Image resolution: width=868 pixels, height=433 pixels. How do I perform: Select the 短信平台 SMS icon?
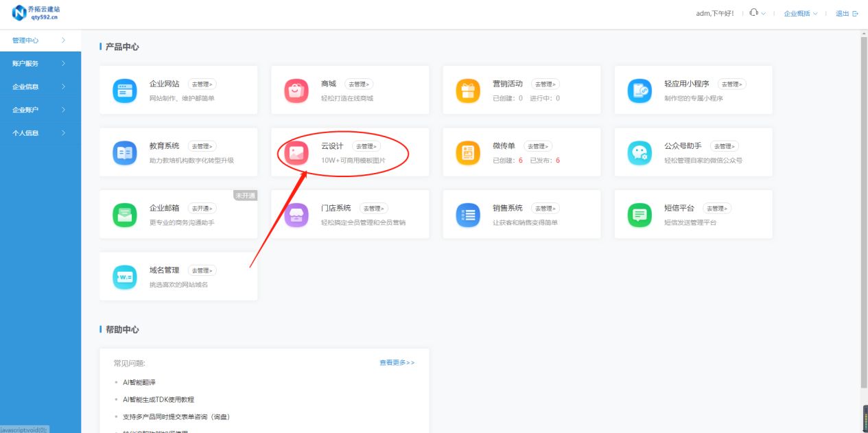[x=639, y=214]
